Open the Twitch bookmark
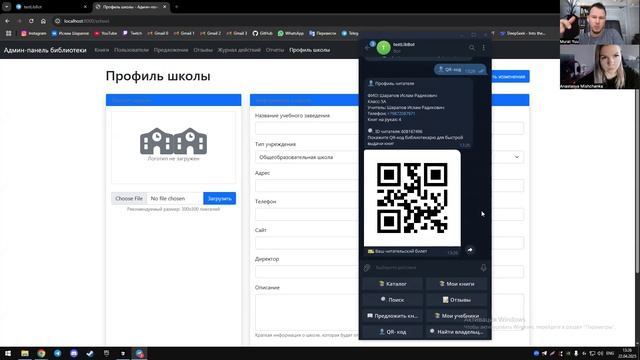This screenshot has height=360, width=640. [132, 33]
